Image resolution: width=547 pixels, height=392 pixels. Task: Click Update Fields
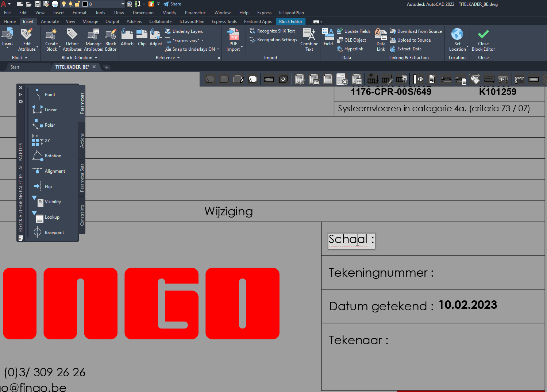(x=353, y=31)
